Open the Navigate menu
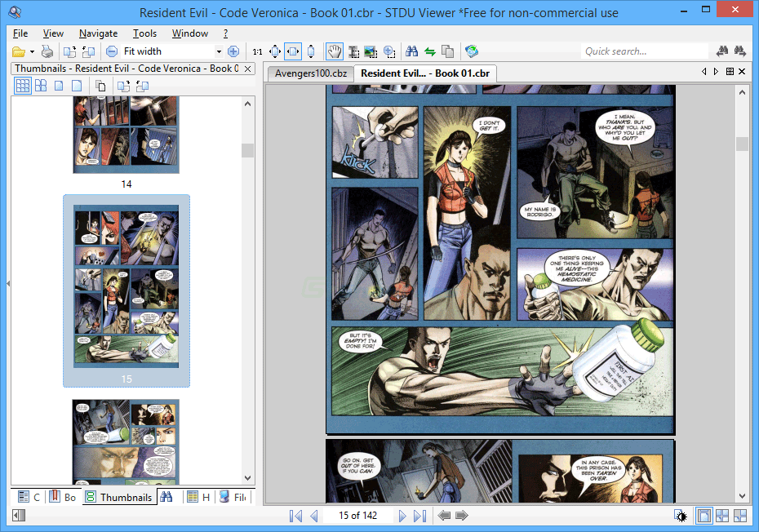759x532 pixels. pyautogui.click(x=98, y=33)
